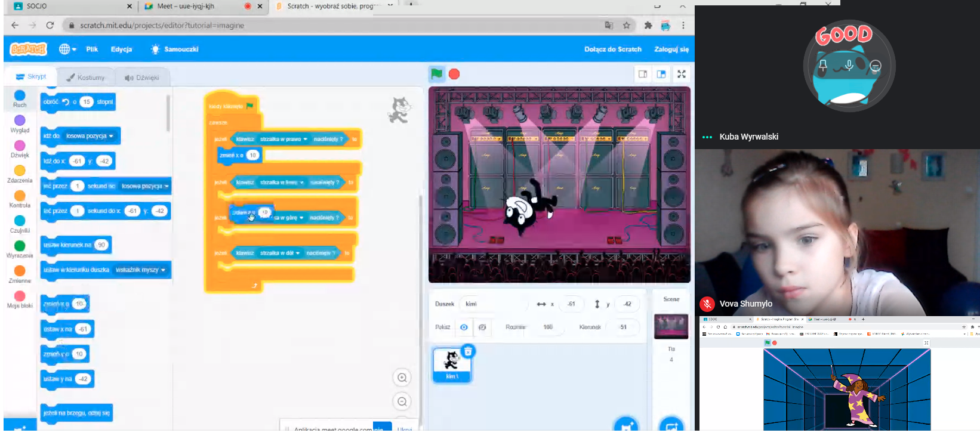The height and width of the screenshot is (439, 980).
Task: Switch to small stage layout
Action: tap(643, 74)
